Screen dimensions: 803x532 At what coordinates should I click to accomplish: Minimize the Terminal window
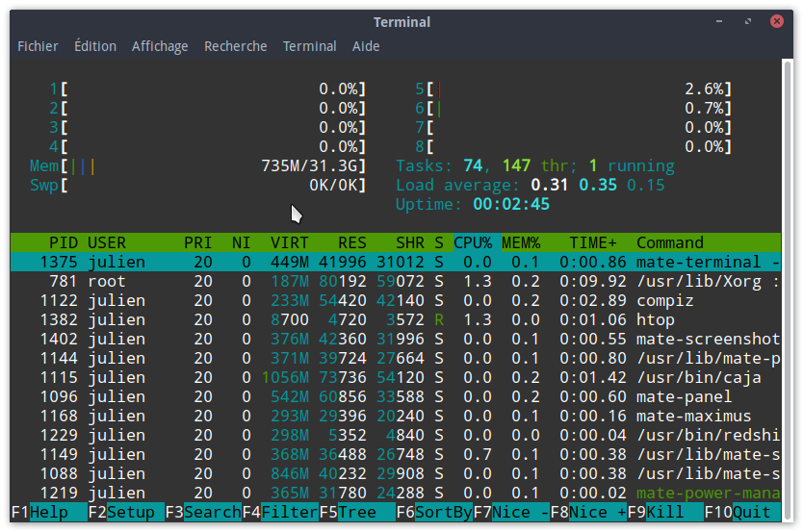click(x=719, y=21)
